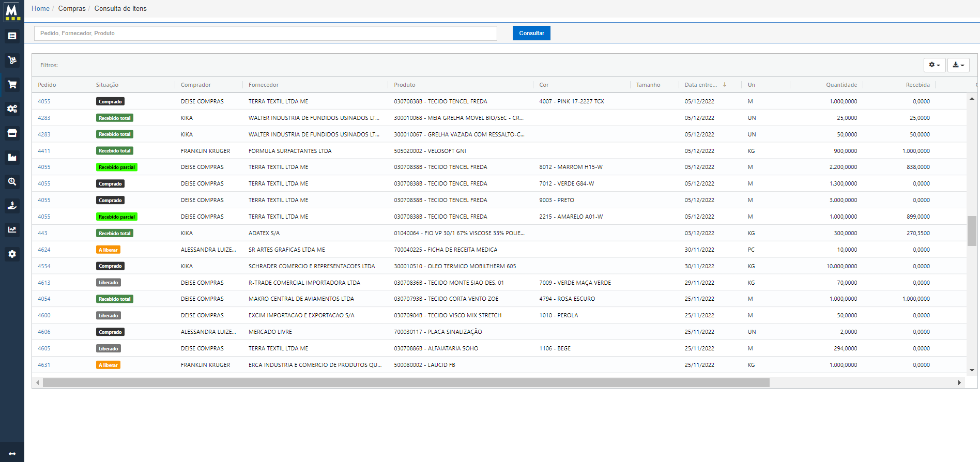This screenshot has width=980, height=462.
Task: Open the list module icon in sidebar
Action: tap(12, 36)
